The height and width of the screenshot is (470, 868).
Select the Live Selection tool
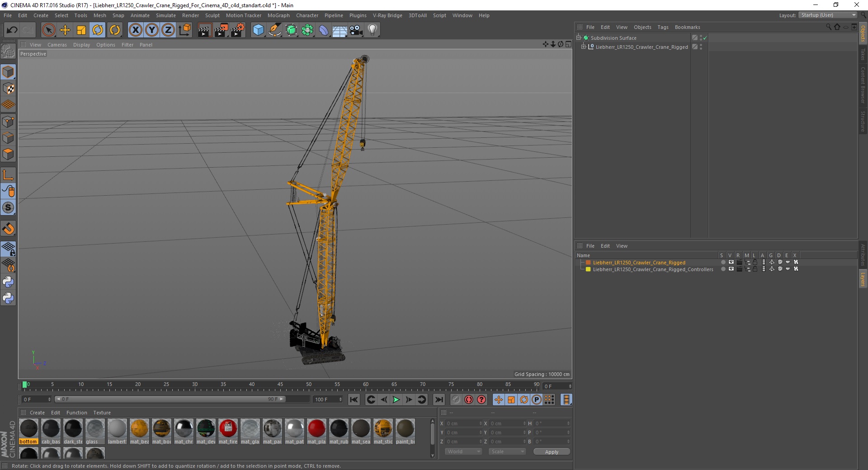pyautogui.click(x=48, y=30)
